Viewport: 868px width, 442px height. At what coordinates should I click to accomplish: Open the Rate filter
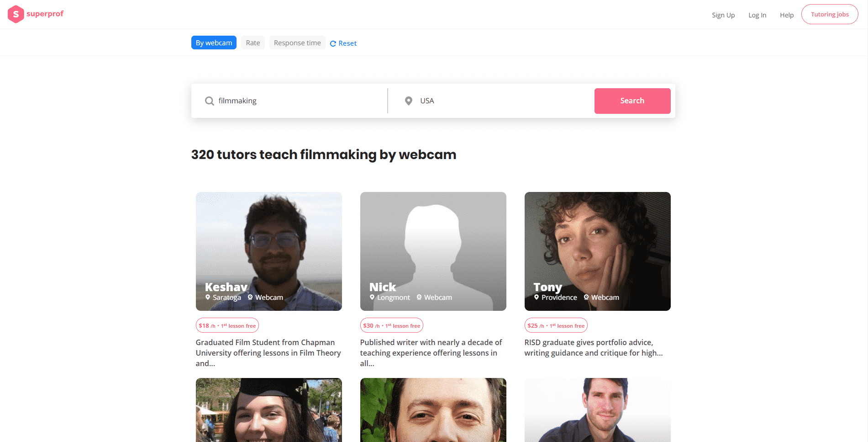(253, 43)
